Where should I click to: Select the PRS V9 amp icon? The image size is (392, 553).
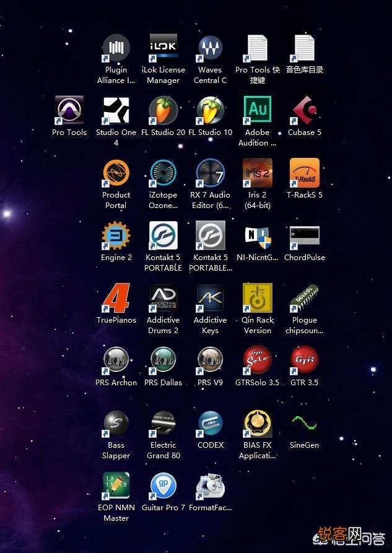tap(211, 360)
